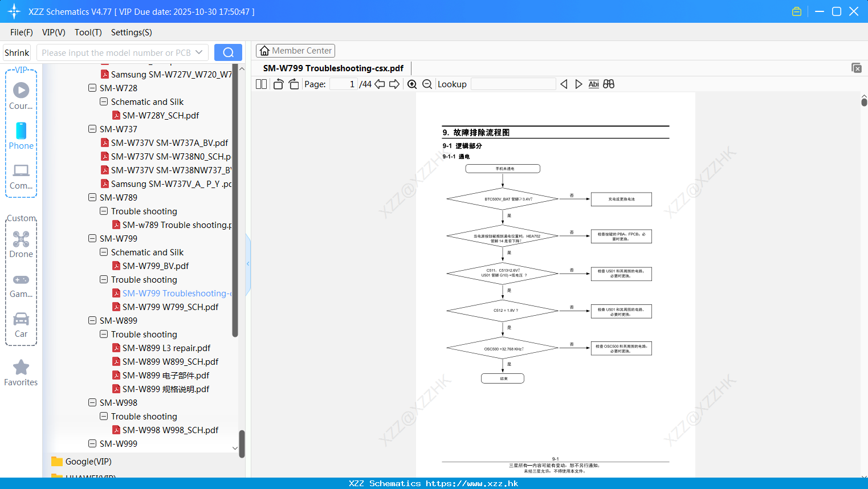
Task: Collapse the SM-W799 tree node
Action: tap(92, 238)
